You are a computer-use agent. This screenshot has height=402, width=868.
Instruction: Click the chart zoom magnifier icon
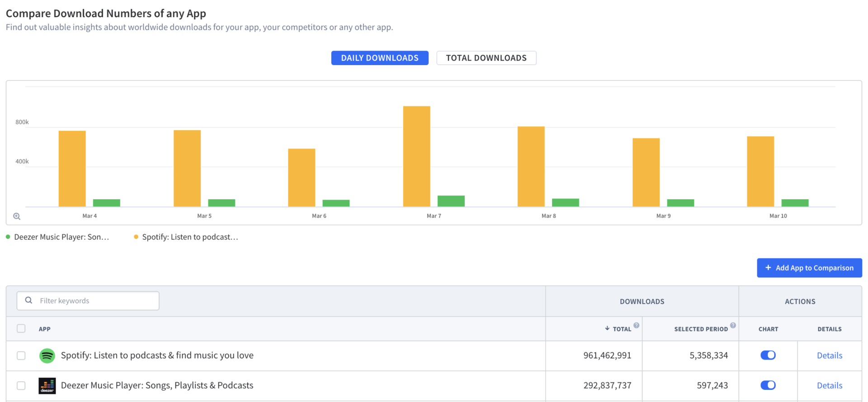click(17, 216)
